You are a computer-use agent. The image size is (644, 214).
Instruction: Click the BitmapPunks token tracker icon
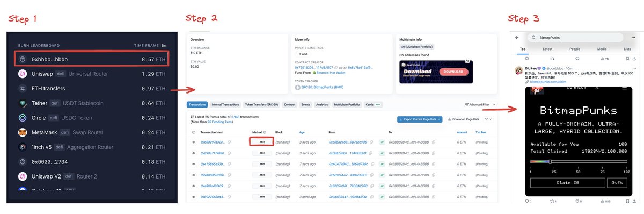(298, 87)
